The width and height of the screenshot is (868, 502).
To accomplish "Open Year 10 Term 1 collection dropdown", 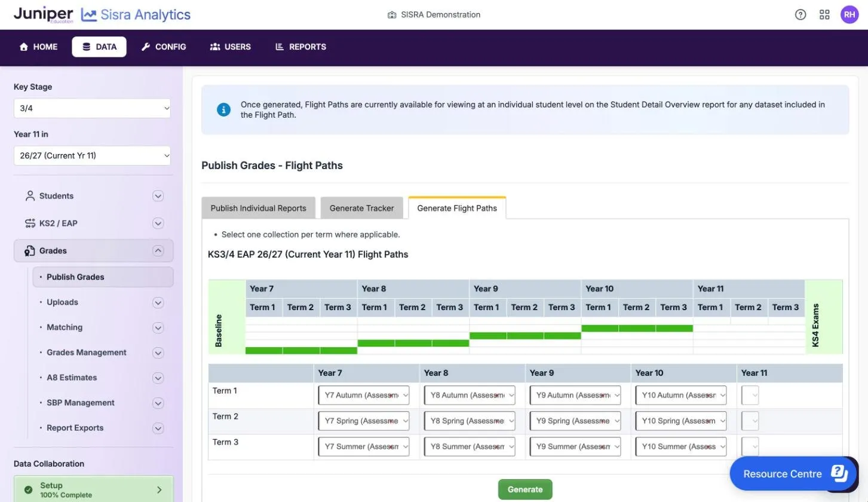I will tap(681, 395).
